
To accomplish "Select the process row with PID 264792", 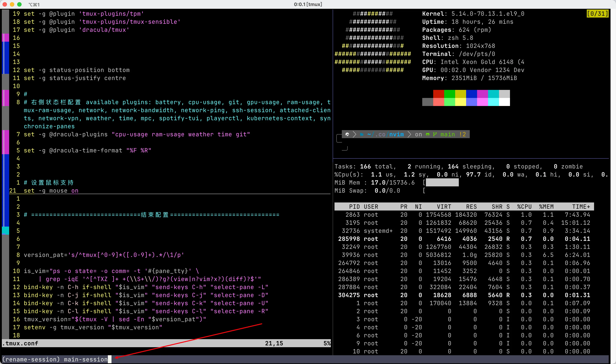I will (464, 263).
